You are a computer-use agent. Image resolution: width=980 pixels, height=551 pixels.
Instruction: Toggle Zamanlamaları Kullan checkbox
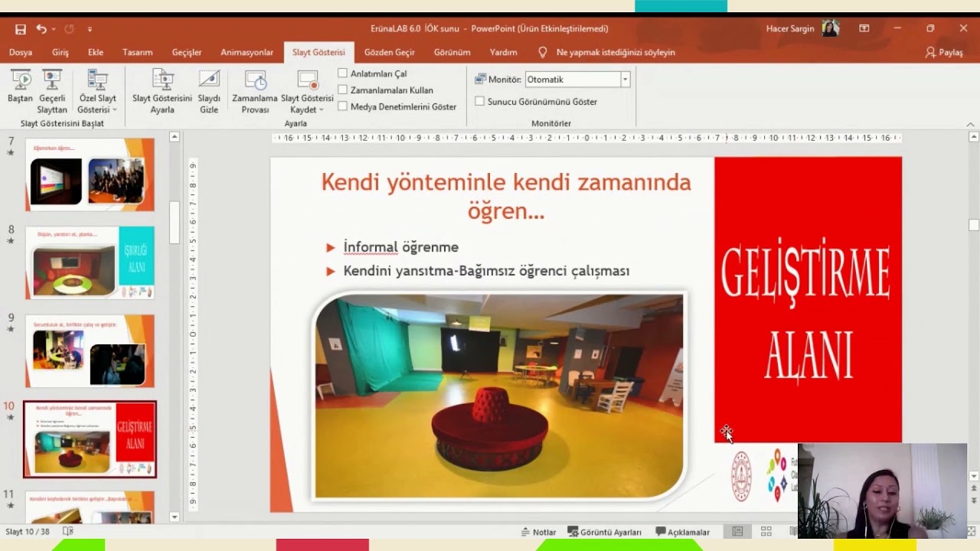343,90
